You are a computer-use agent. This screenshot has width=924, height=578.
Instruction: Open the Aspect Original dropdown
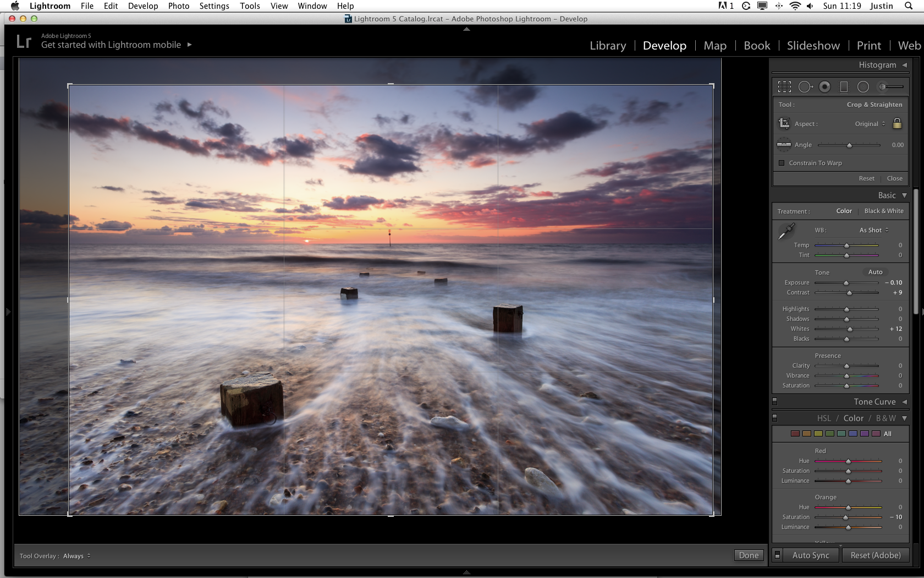869,123
